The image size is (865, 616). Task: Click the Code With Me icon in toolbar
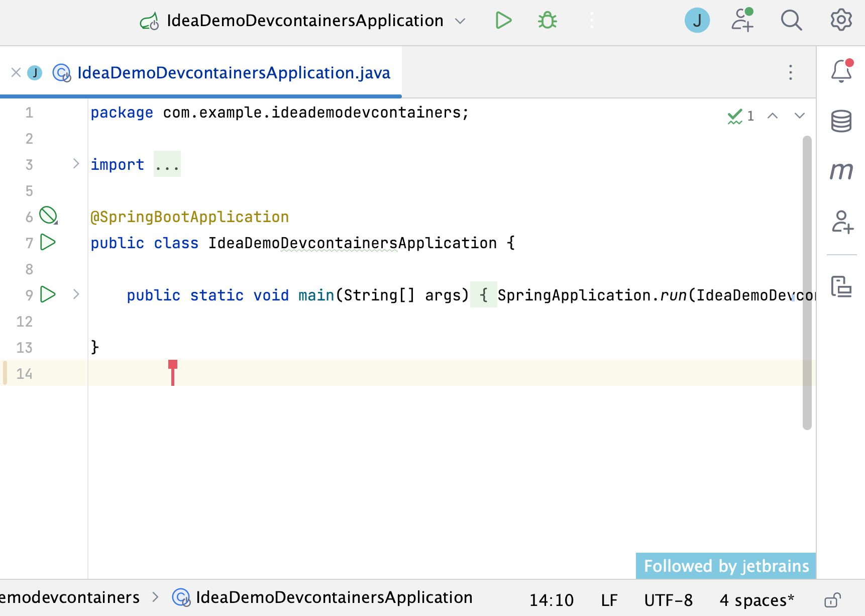pyautogui.click(x=742, y=21)
